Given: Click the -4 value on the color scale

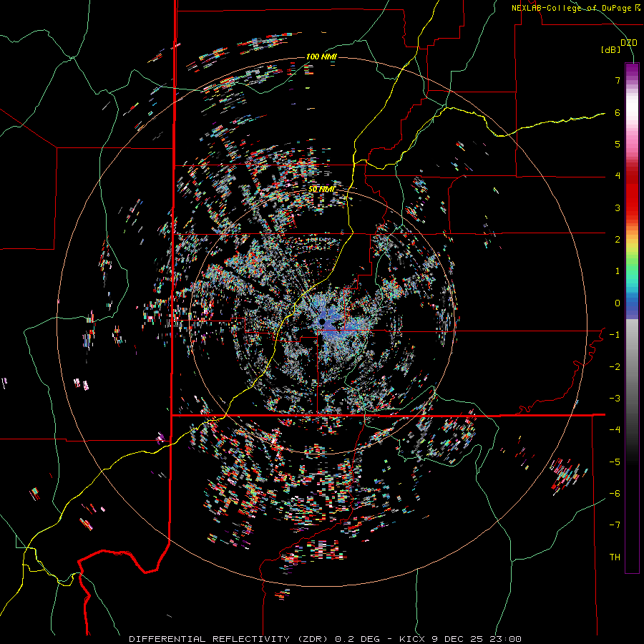Looking at the screenshot, I should (615, 430).
